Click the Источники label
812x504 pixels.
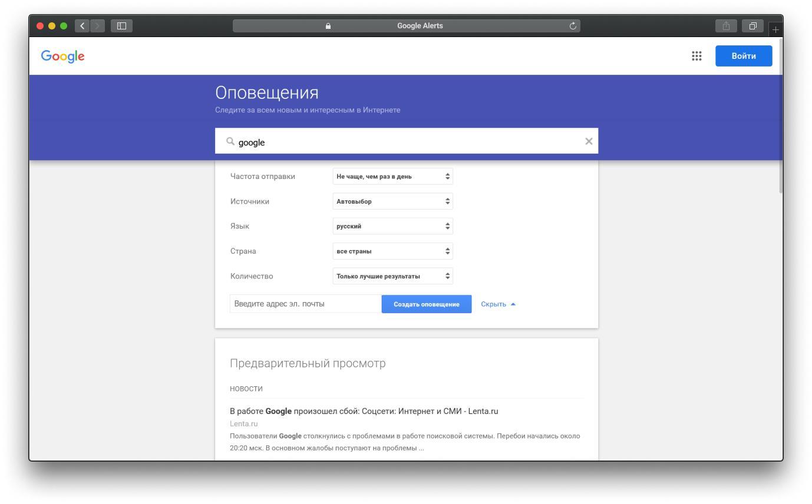(x=250, y=201)
